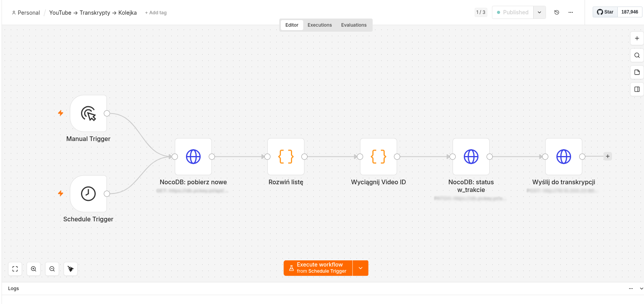Open the canvas search nodes button
The height and width of the screenshot is (304, 644).
pos(637,55)
